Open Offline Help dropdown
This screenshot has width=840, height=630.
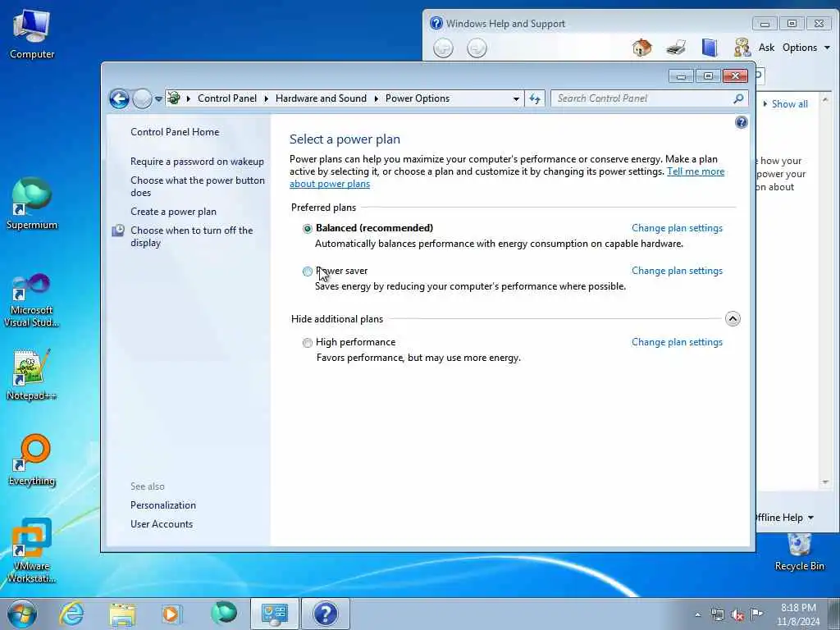pyautogui.click(x=785, y=518)
